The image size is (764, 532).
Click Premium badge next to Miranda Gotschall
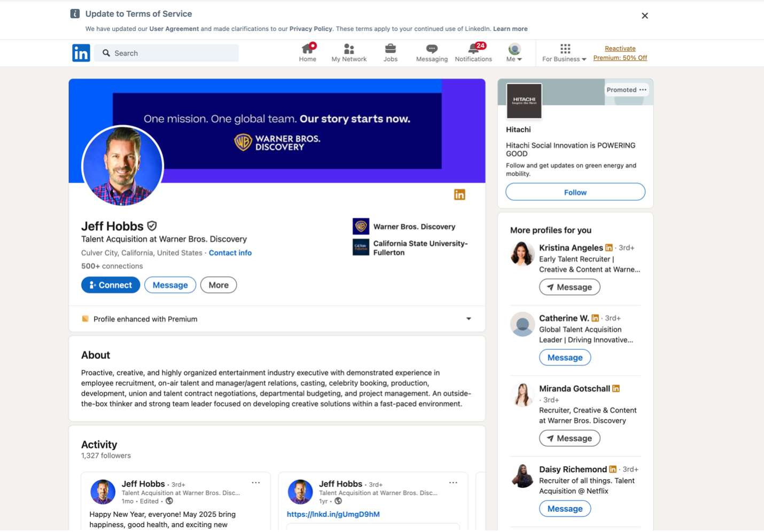(616, 388)
